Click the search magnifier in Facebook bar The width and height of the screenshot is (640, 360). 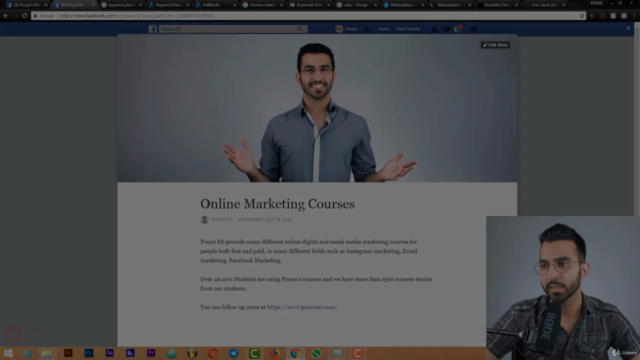[x=300, y=29]
